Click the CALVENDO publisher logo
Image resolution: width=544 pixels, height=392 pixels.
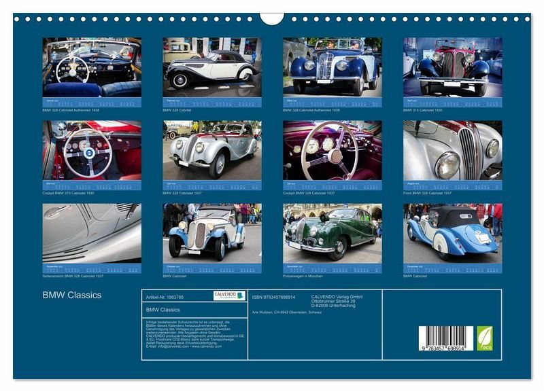pos(229,296)
